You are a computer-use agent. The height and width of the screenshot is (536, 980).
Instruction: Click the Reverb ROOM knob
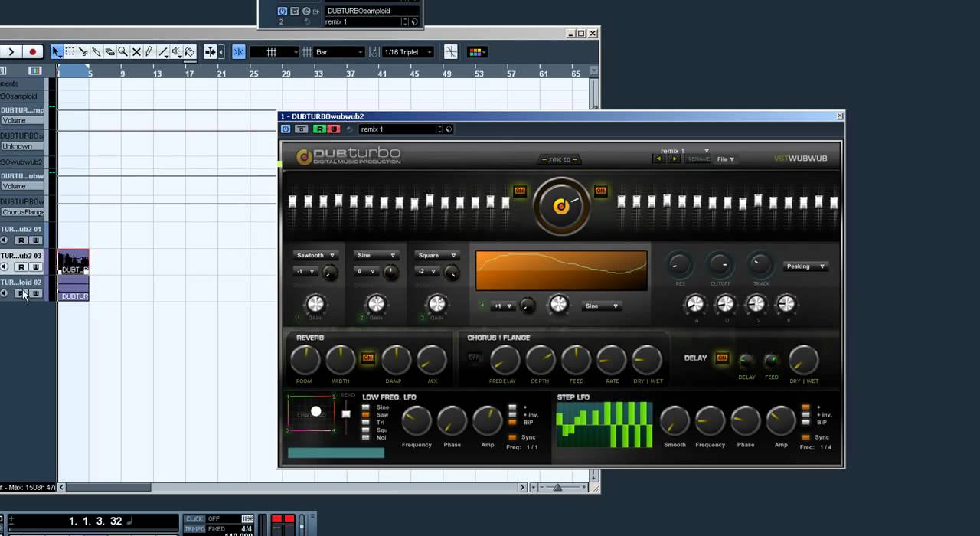305,360
